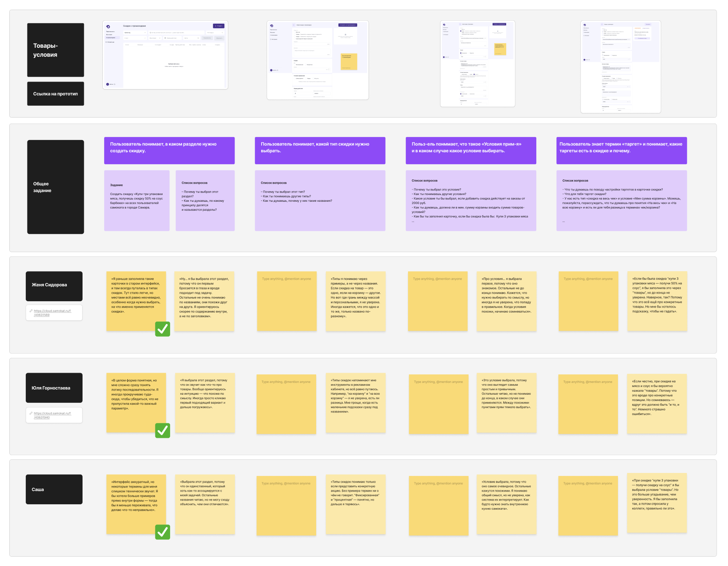The width and height of the screenshot is (728, 566).
Task: Click the logo icon in the first prototype thumbnail
Action: [108, 27]
